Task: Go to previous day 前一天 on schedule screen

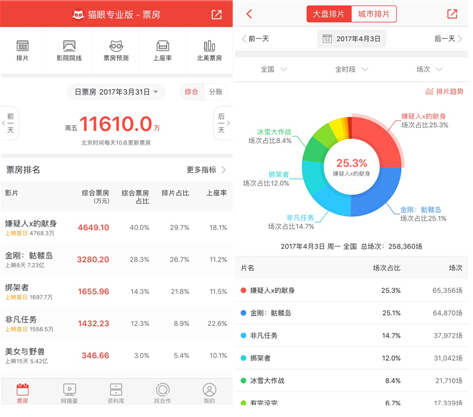Action: point(255,39)
